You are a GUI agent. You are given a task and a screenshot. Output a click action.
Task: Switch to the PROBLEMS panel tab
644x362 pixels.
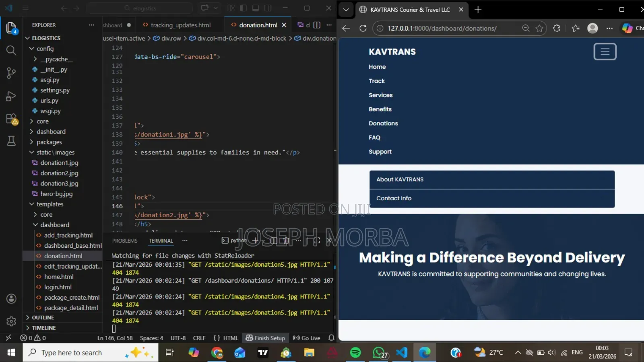(x=125, y=241)
